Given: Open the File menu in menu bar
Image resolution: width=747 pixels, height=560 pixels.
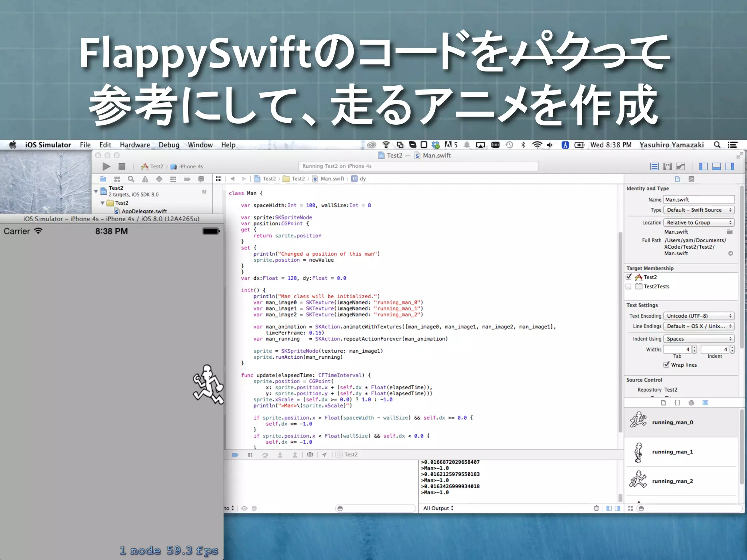Looking at the screenshot, I should tap(85, 145).
